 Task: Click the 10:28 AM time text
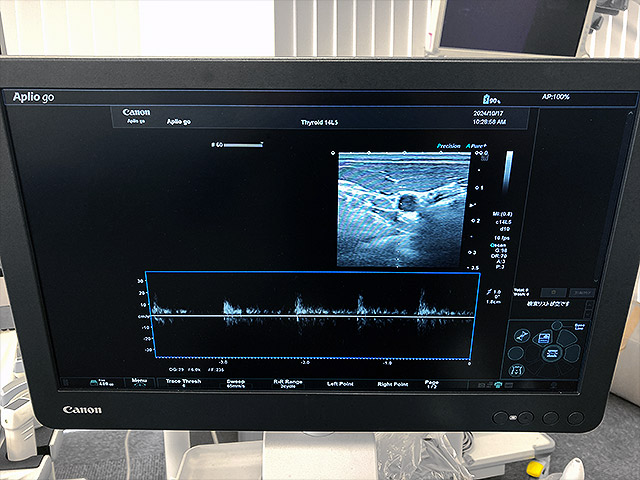[489, 122]
